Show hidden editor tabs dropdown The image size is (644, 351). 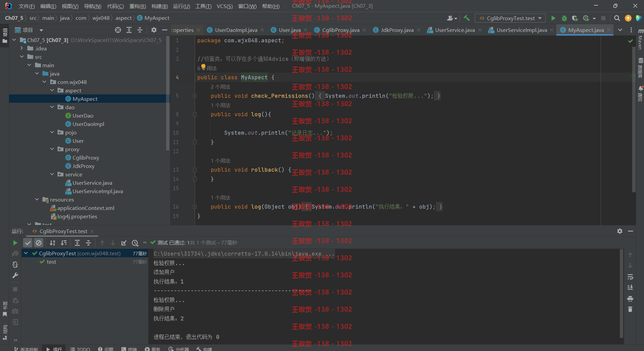point(620,30)
